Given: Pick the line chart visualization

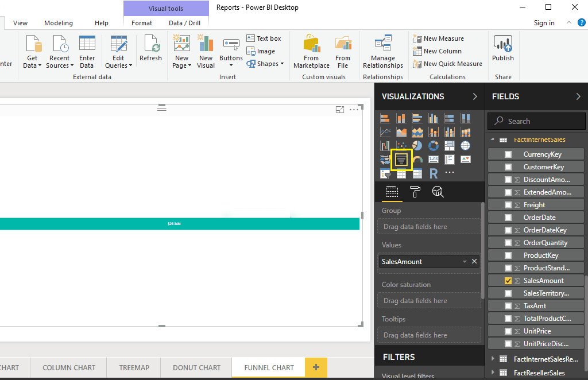Looking at the screenshot, I should coord(385,132).
